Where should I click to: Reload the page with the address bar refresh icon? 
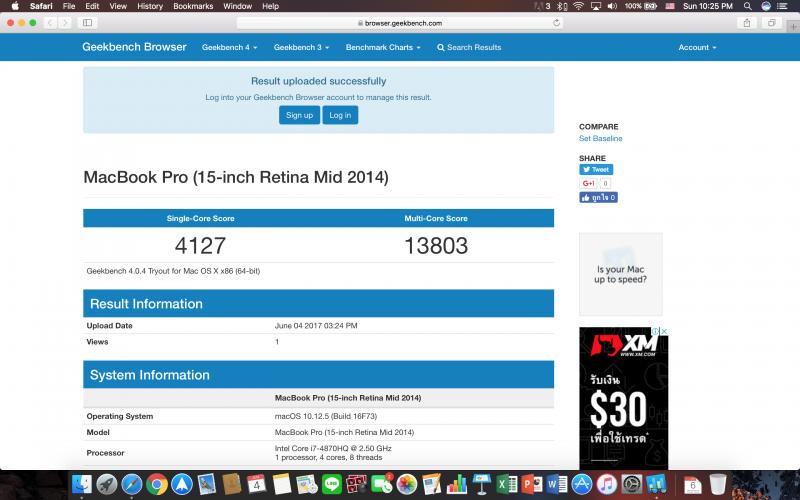click(556, 22)
